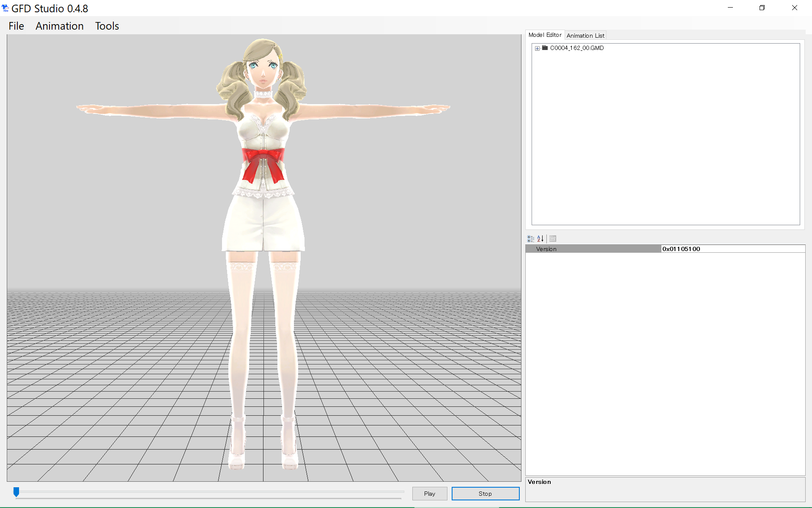Toggle visibility of the GMD model node

point(538,48)
